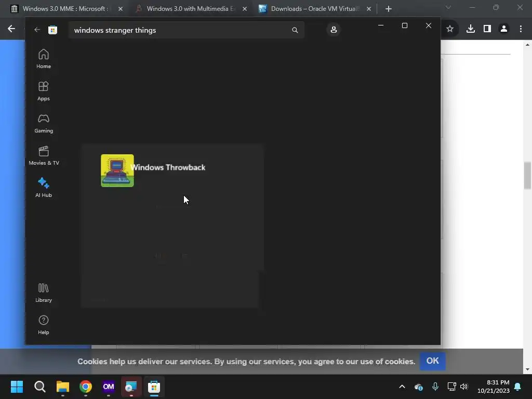This screenshot has height=399, width=532.
Task: Open Chrome three-dot menu
Action: click(521, 29)
